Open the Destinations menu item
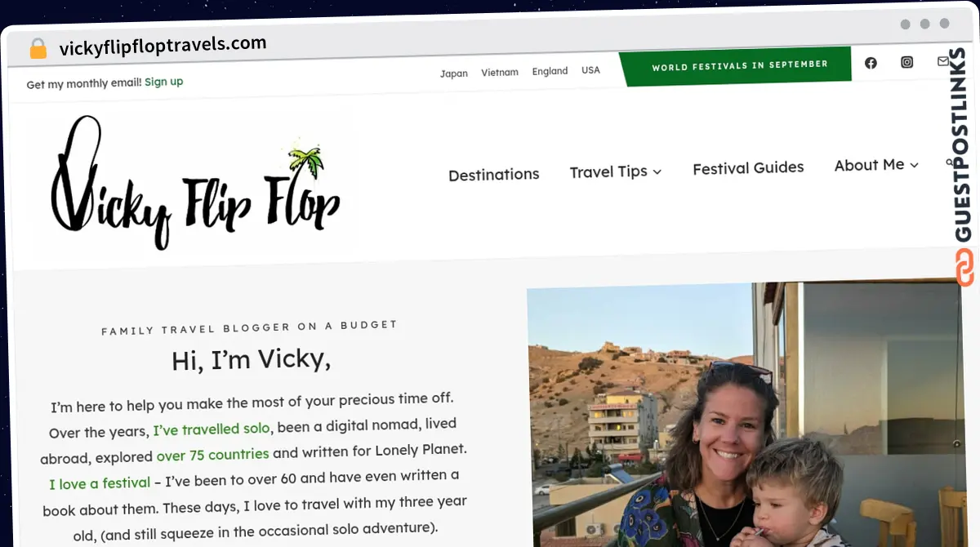This screenshot has height=547, width=980. tap(494, 174)
